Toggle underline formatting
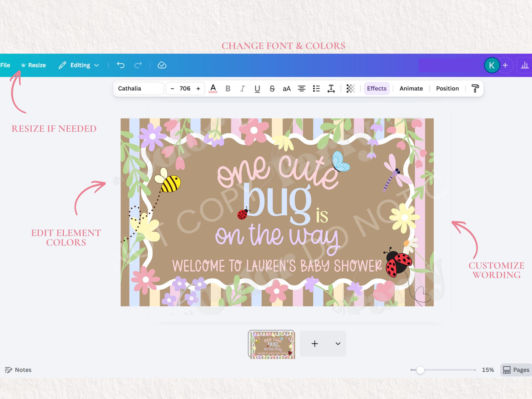Image resolution: width=532 pixels, height=399 pixels. (257, 88)
